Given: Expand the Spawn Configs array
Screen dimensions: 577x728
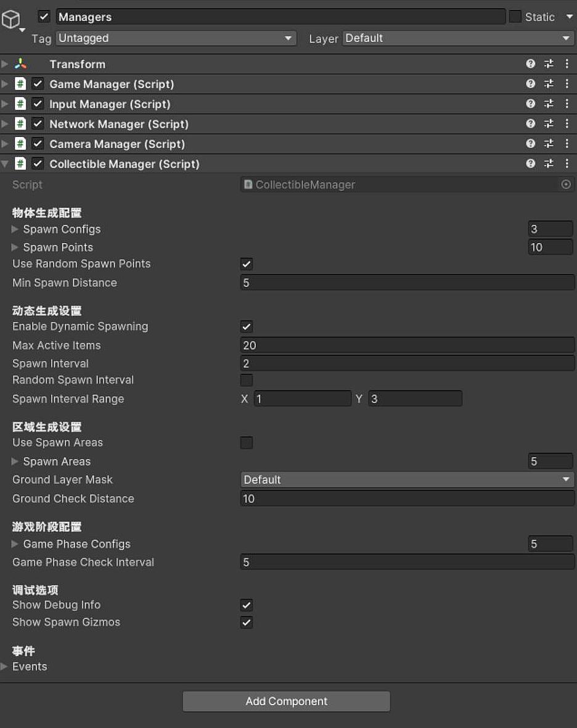Looking at the screenshot, I should pyautogui.click(x=15, y=230).
